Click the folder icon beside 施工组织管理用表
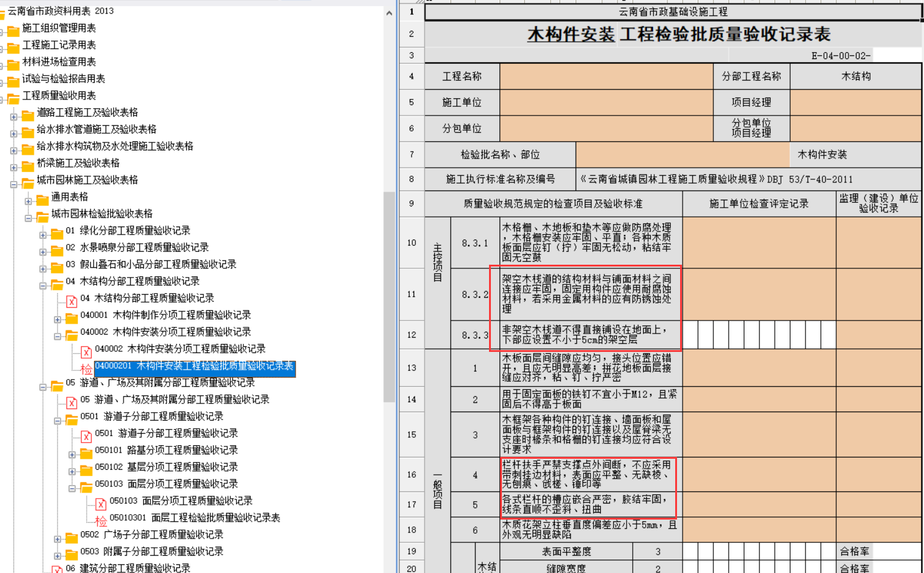 (x=13, y=29)
